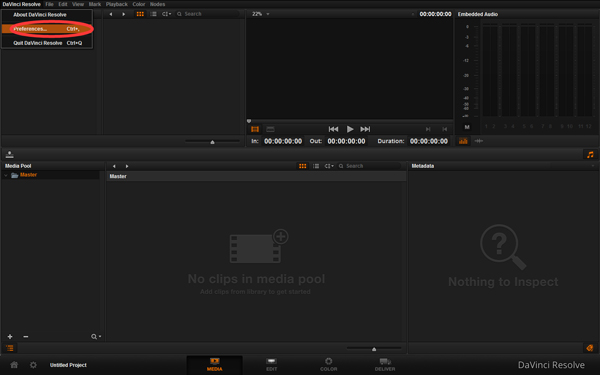Choose About DaVinci Resolve
This screenshot has height=375, width=600.
40,15
